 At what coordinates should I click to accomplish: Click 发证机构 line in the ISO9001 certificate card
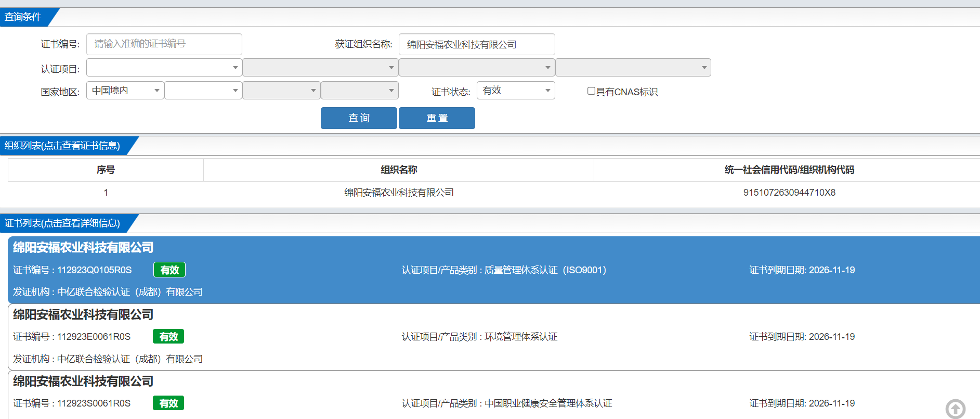pyautogui.click(x=108, y=292)
